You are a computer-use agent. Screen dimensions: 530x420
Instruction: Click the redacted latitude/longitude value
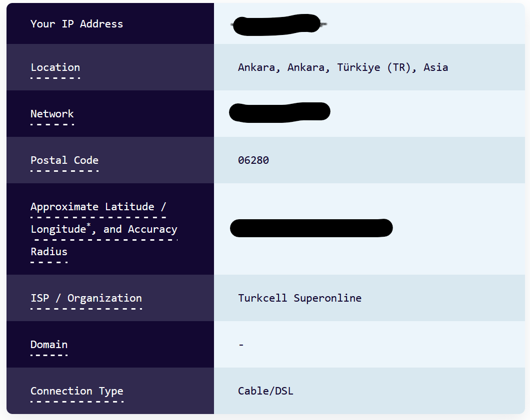311,228
